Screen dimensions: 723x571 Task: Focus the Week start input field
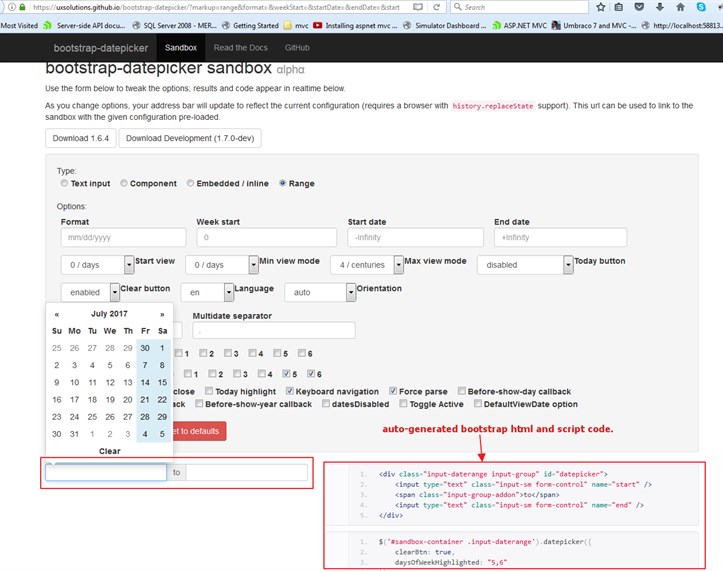pos(267,238)
